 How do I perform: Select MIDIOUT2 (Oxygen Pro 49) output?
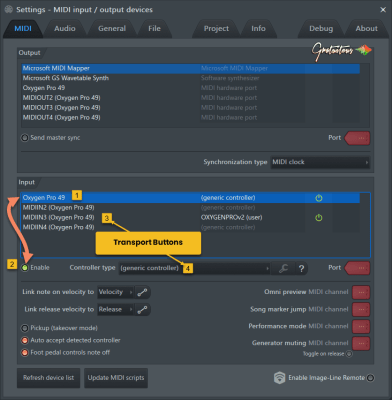click(x=191, y=98)
